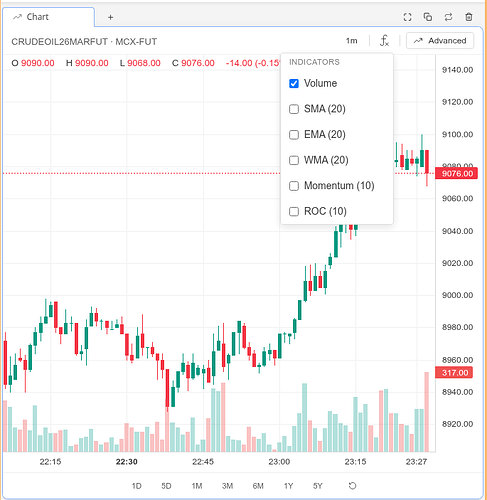The image size is (487, 500).
Task: Enable the SMA (20) indicator
Action: tap(294, 109)
